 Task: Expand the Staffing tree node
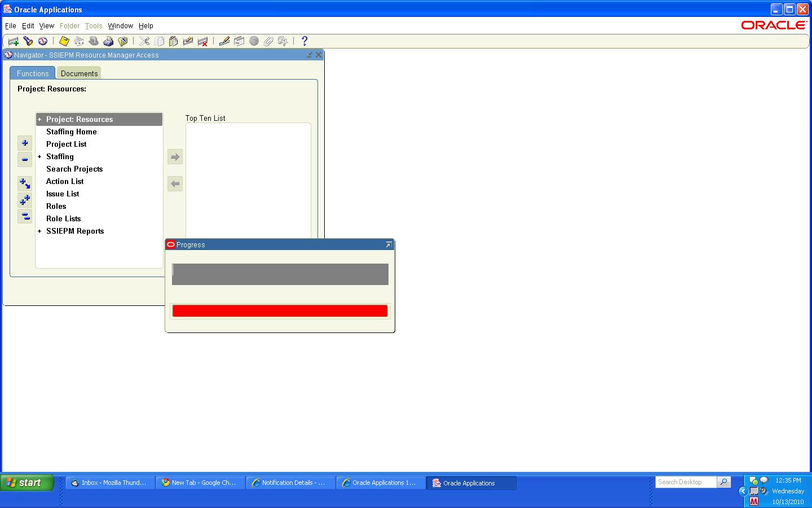pos(39,157)
